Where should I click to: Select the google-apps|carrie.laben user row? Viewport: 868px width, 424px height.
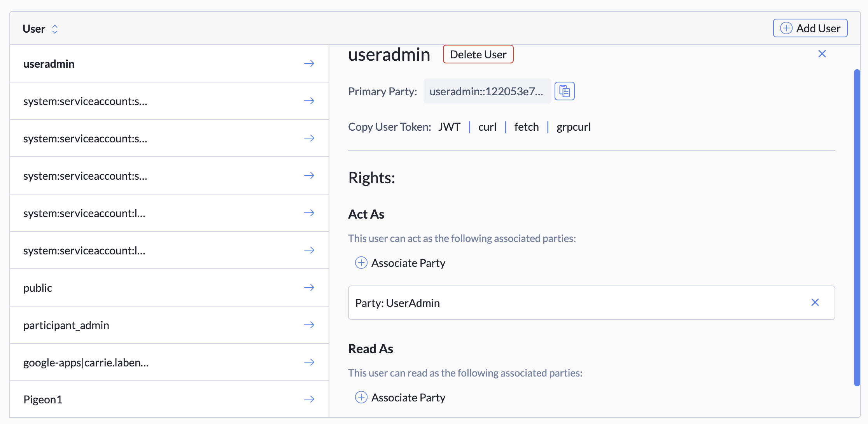point(86,362)
